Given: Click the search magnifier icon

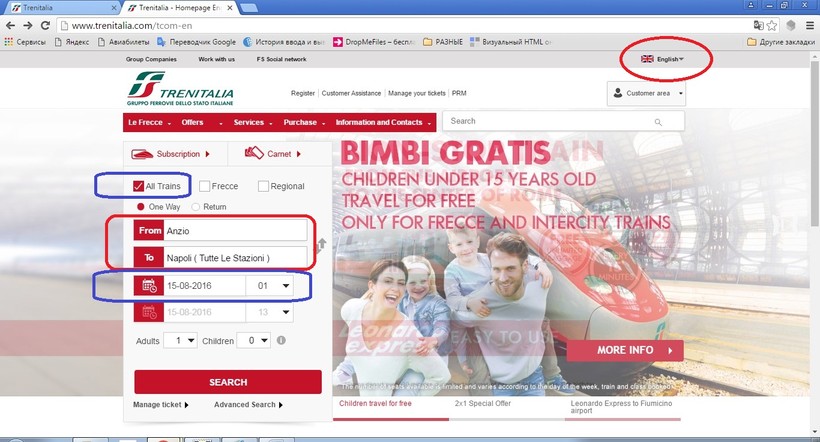Looking at the screenshot, I should point(658,122).
